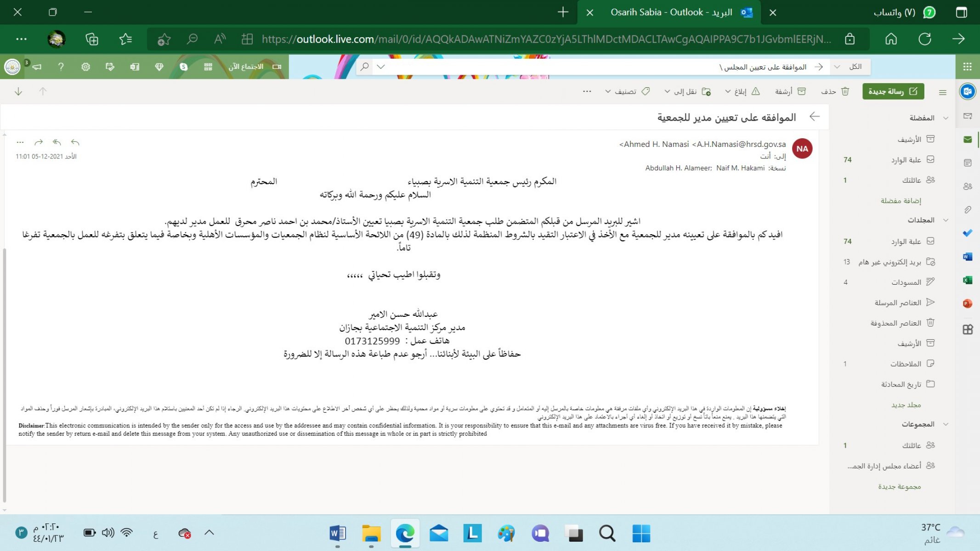Show hidden tray icons chevron
This screenshot has height=551, width=980.
[209, 533]
